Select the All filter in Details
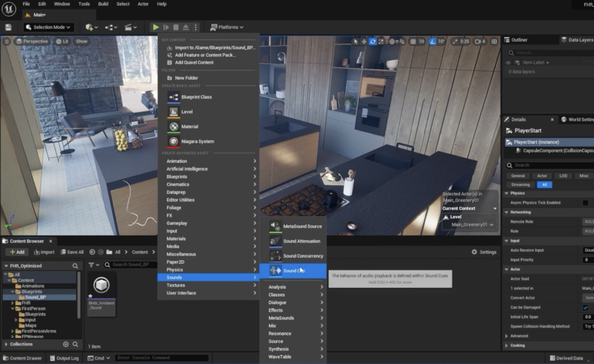The height and width of the screenshot is (364, 594). point(544,185)
